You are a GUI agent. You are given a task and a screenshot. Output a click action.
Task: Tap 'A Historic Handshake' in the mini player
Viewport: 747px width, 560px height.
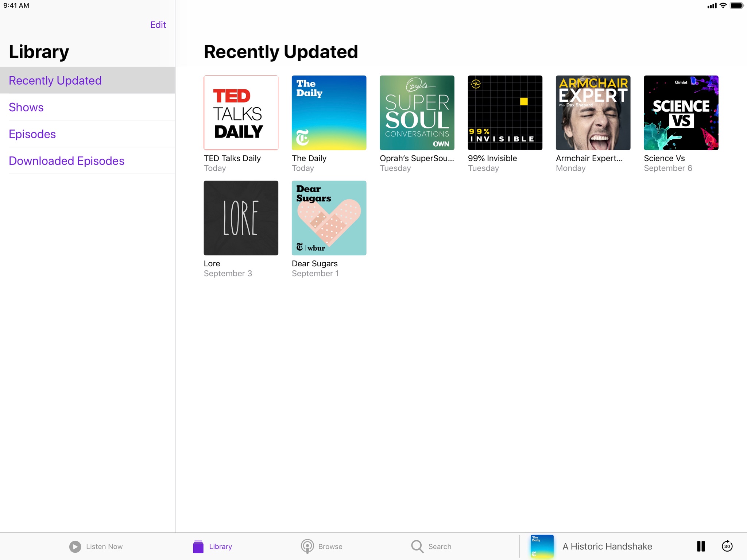pyautogui.click(x=607, y=546)
